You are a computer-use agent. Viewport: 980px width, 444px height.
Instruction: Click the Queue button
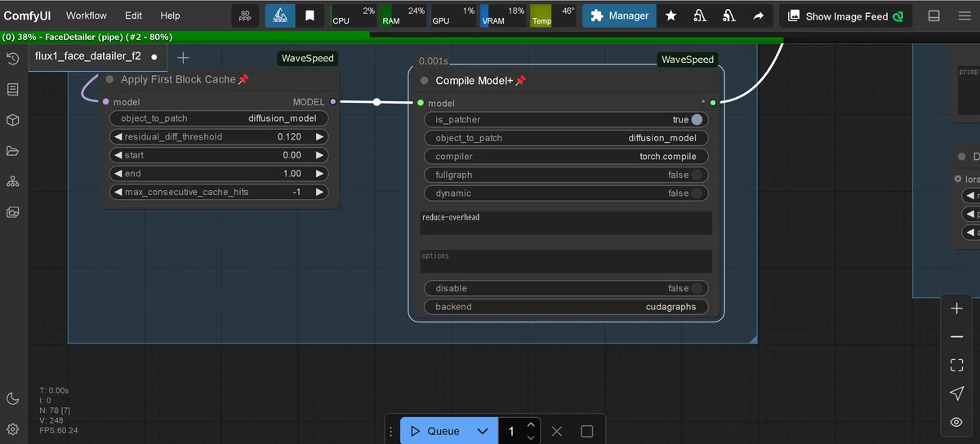coord(434,431)
